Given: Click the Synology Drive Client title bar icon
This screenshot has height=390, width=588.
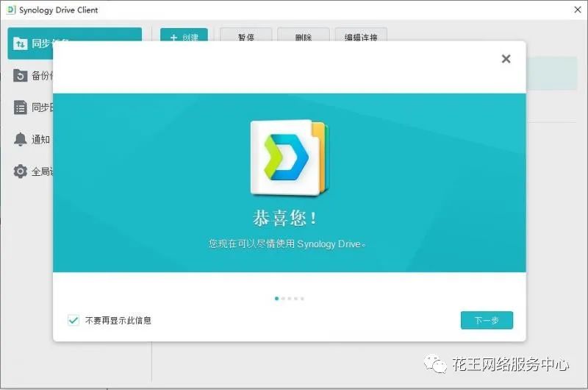Looking at the screenshot, I should 11,10.
